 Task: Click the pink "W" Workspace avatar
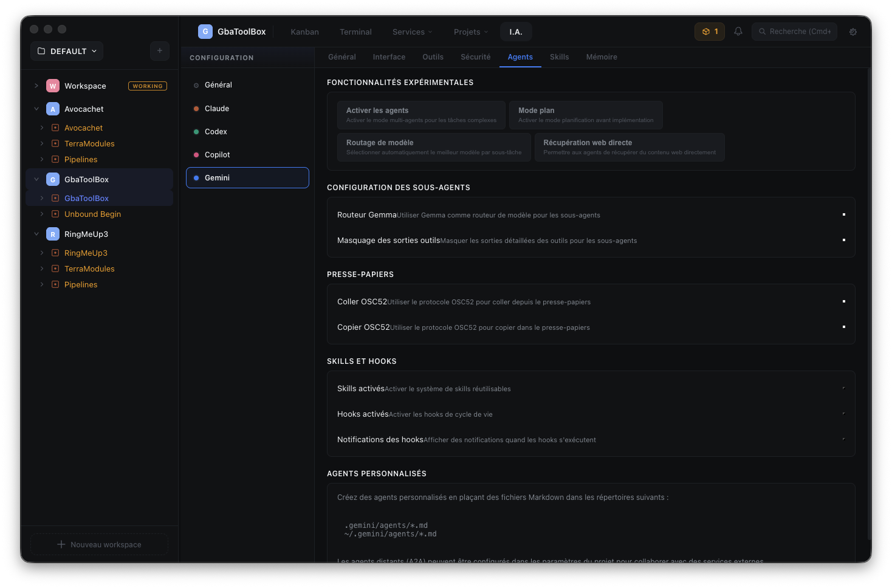pyautogui.click(x=53, y=86)
